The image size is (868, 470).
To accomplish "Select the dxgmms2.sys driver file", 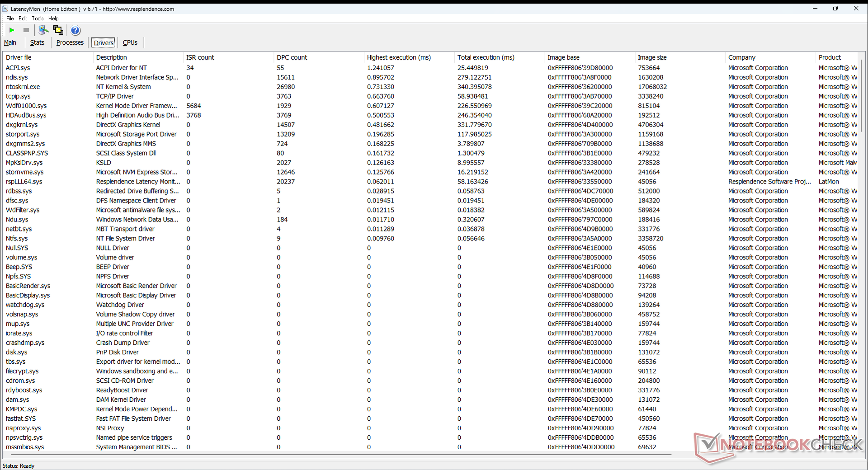I will point(25,144).
